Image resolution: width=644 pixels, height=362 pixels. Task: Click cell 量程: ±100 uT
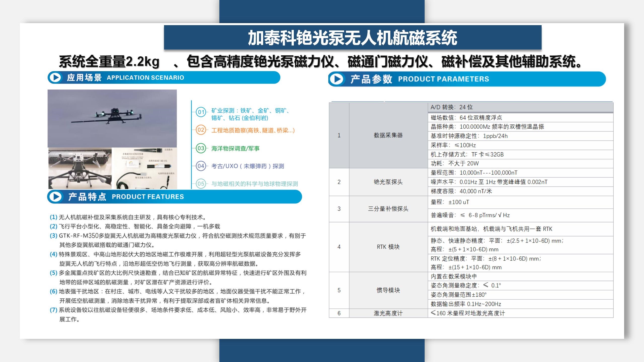tap(520, 202)
